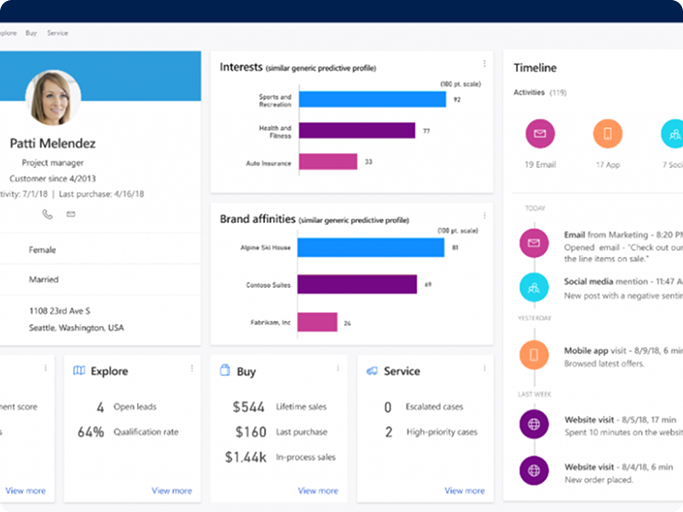Click the envelope icon in the profile card
This screenshot has height=512, width=683.
click(71, 214)
